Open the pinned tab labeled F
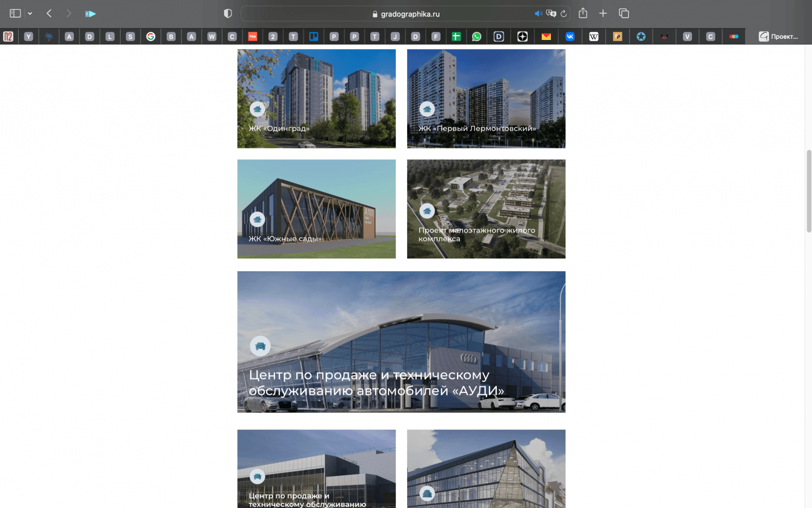Image resolution: width=812 pixels, height=508 pixels. point(436,36)
